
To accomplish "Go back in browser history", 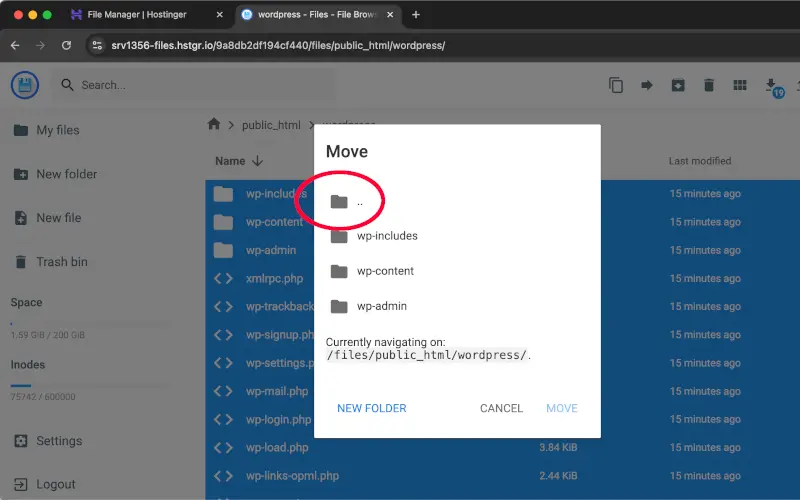I will pos(15,45).
